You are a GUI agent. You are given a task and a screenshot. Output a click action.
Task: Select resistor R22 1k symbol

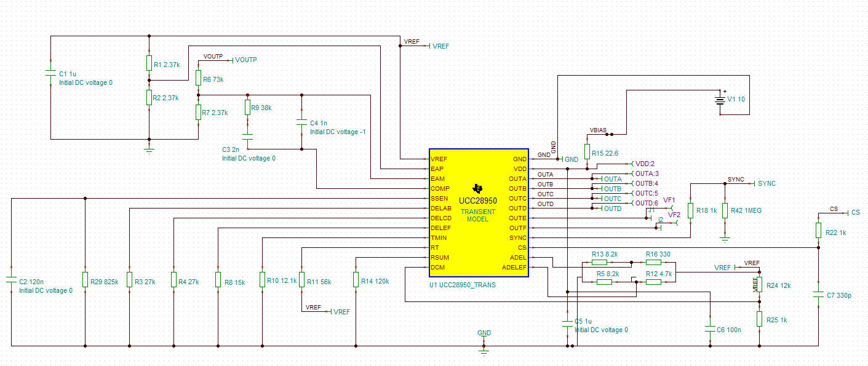pos(818,230)
